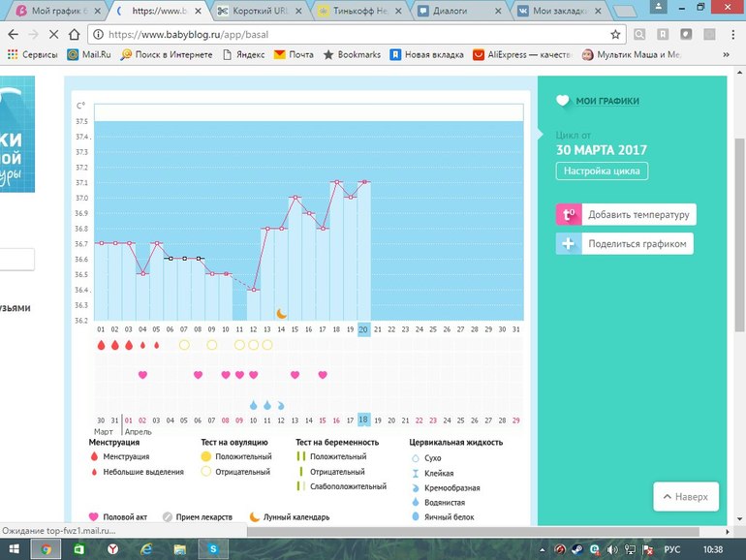
Task: Click the babyblog.ru address bar
Action: click(349, 34)
